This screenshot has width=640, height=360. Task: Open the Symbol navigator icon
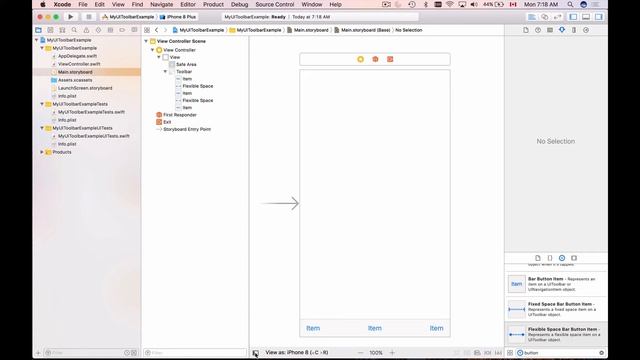click(62, 30)
